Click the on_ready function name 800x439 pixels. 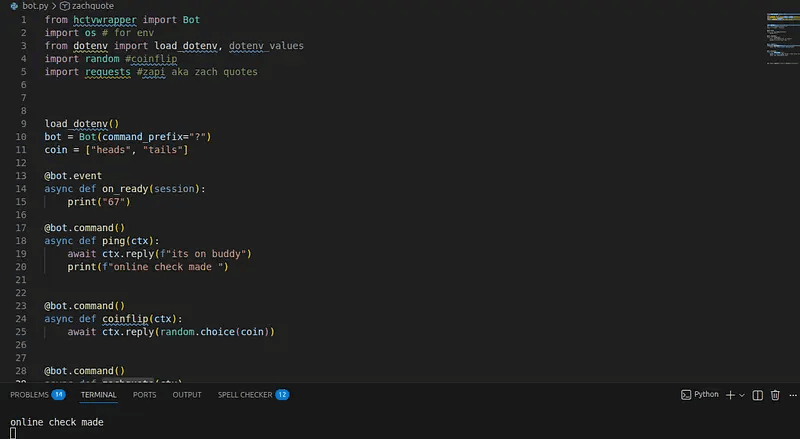coord(125,189)
